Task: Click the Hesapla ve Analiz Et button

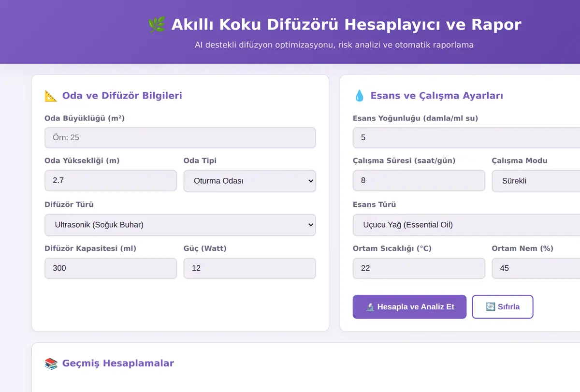Action: tap(410, 307)
